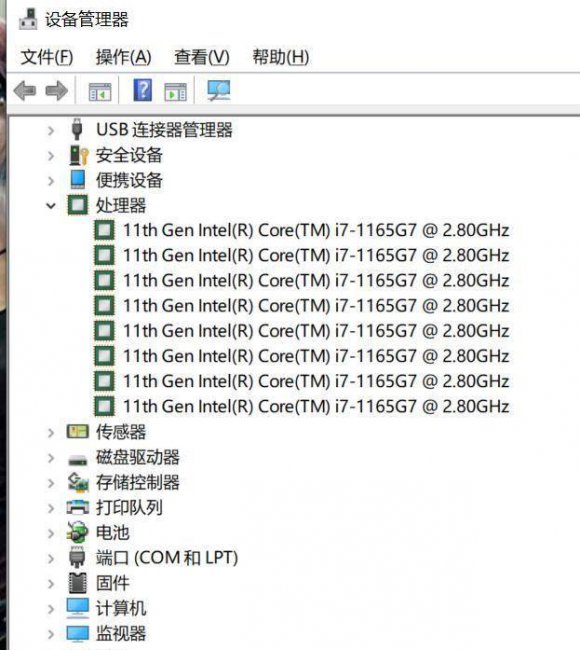Click the 计算机 monitor icon
Screen dimensions: 580x650
pyautogui.click(x=78, y=608)
